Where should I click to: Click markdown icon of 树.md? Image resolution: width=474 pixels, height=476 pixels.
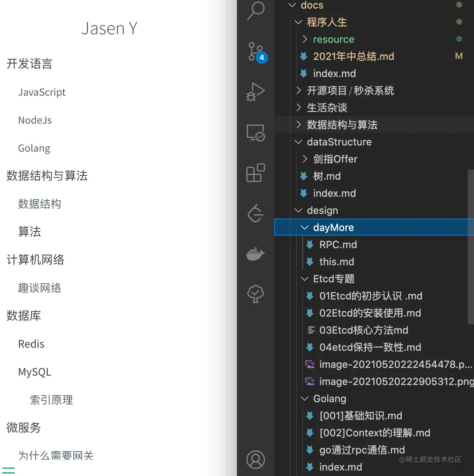[304, 176]
